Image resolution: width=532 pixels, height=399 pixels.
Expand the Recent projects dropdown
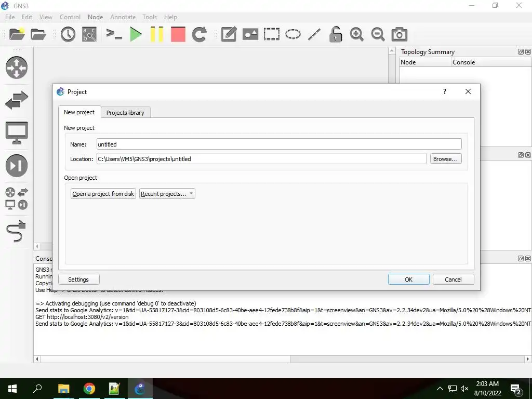tap(167, 194)
